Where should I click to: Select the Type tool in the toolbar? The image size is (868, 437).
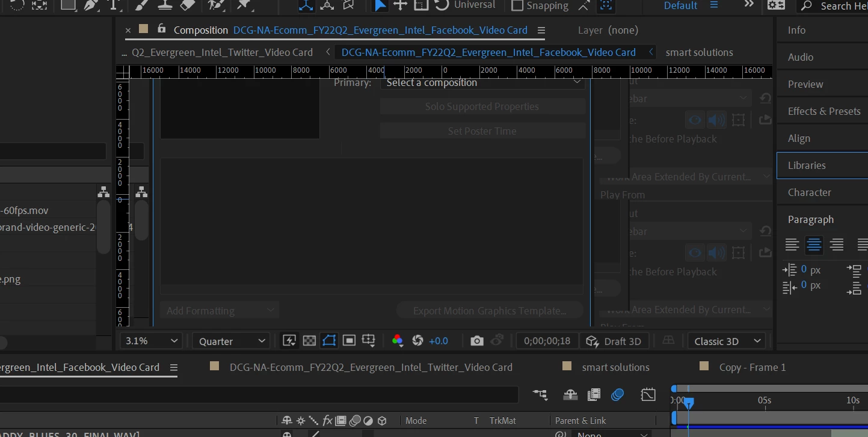coord(113,5)
